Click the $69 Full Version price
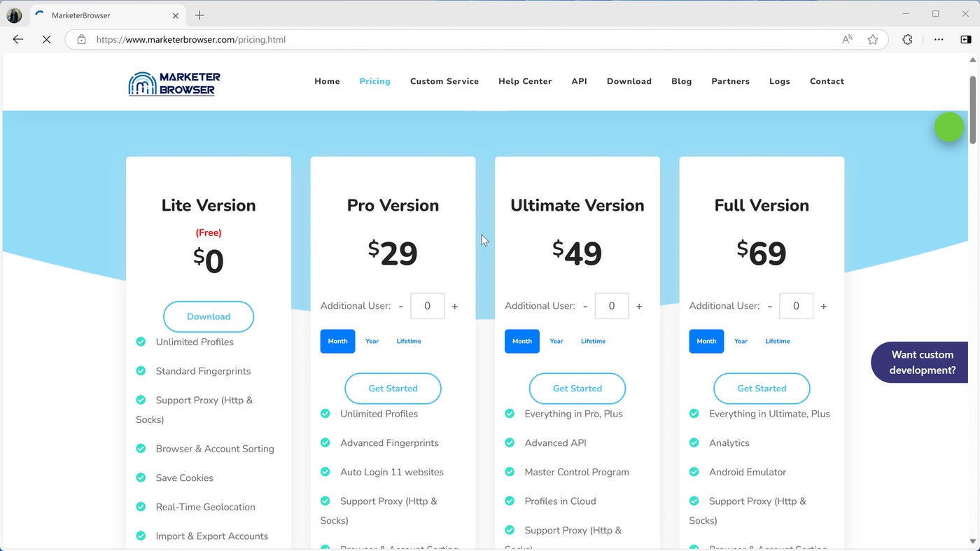The width and height of the screenshot is (980, 551). (x=762, y=253)
